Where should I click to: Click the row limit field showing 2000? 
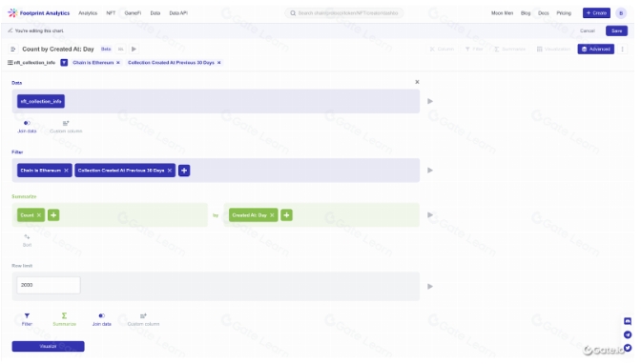49,285
